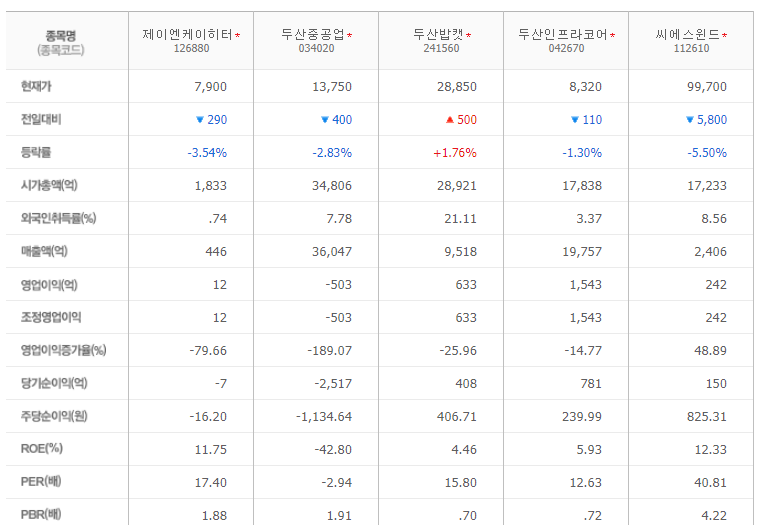
Task: Open the 제이엔케이히터 stock link
Action: [187, 35]
